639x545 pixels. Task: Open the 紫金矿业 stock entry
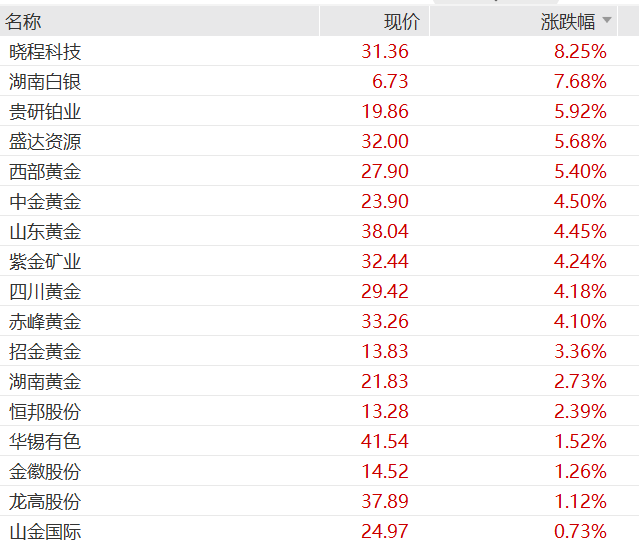[x=45, y=261]
